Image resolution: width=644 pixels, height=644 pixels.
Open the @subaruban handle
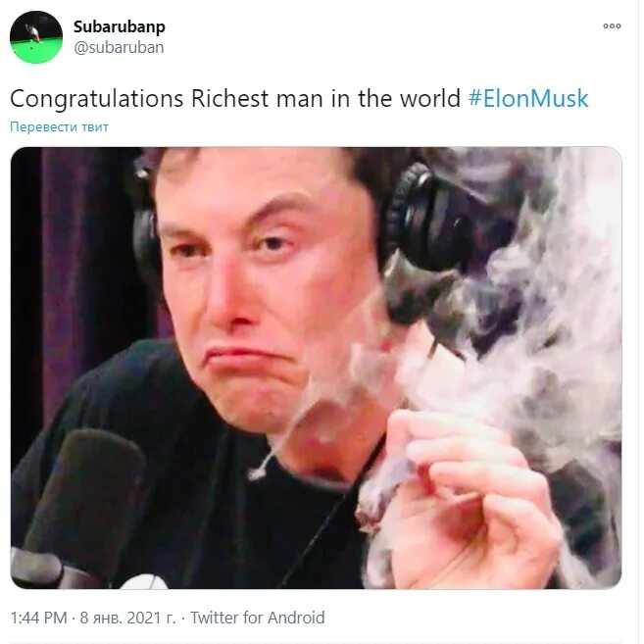click(119, 48)
